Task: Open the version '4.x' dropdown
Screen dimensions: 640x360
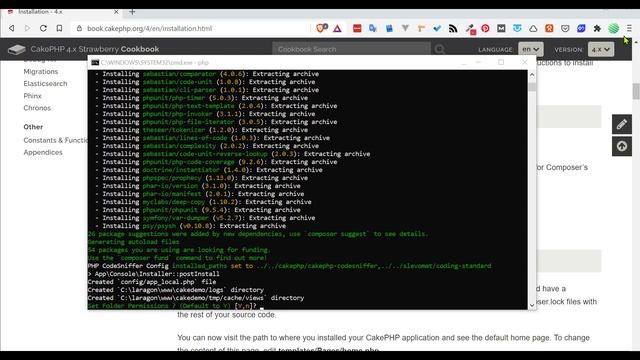Action: click(601, 49)
